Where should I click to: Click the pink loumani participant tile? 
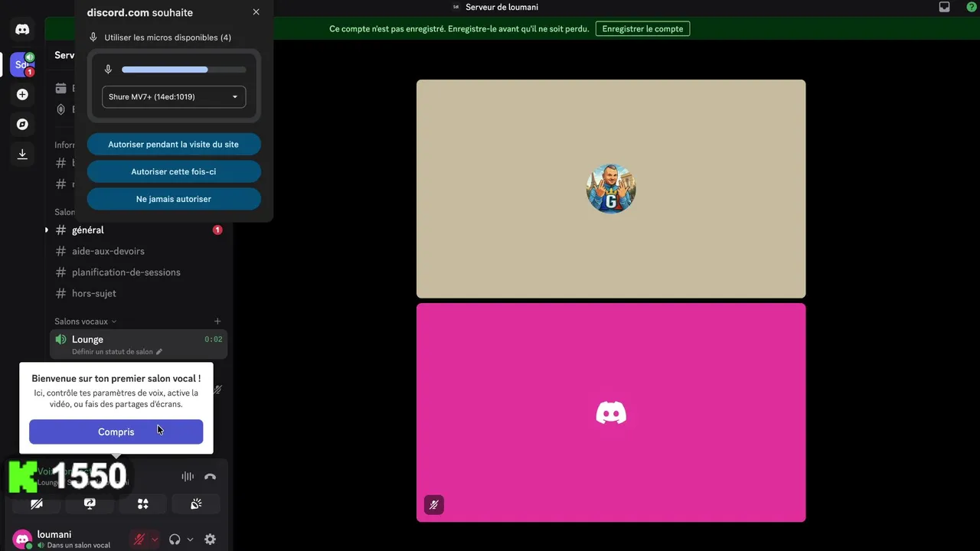point(611,412)
